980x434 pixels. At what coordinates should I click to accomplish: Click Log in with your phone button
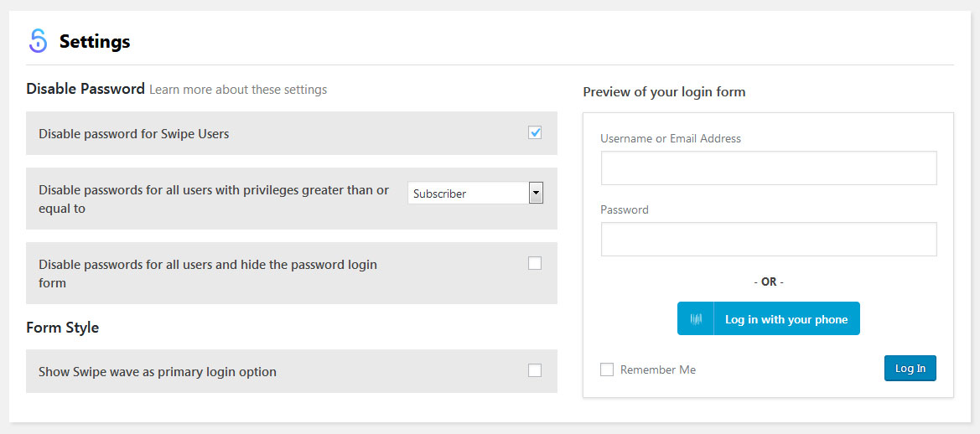coord(769,318)
